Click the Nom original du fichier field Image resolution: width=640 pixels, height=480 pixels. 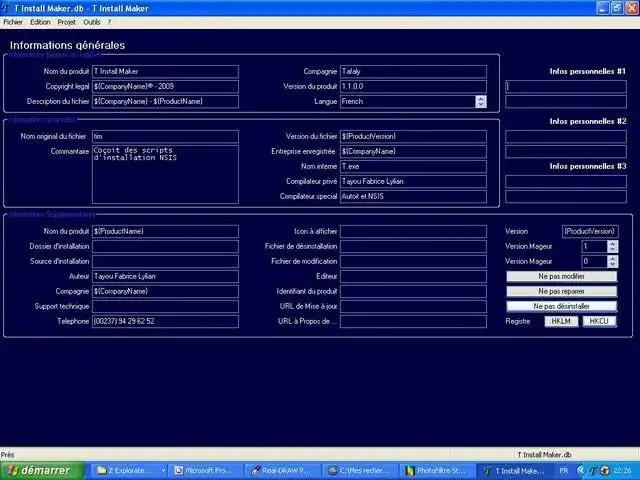(165, 136)
